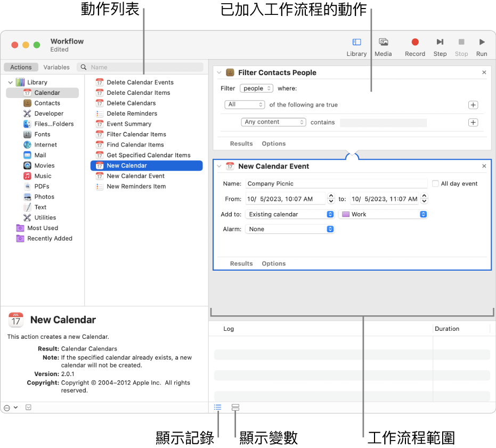
Task: Select Calendar in the Library sidebar
Action: pyautogui.click(x=42, y=93)
